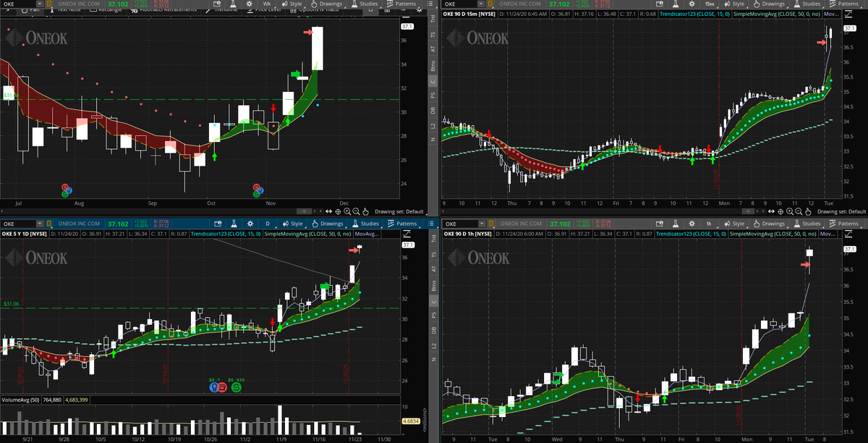
Task: Click the blue corporate-action icon on the daily chart axis
Action: [214, 387]
